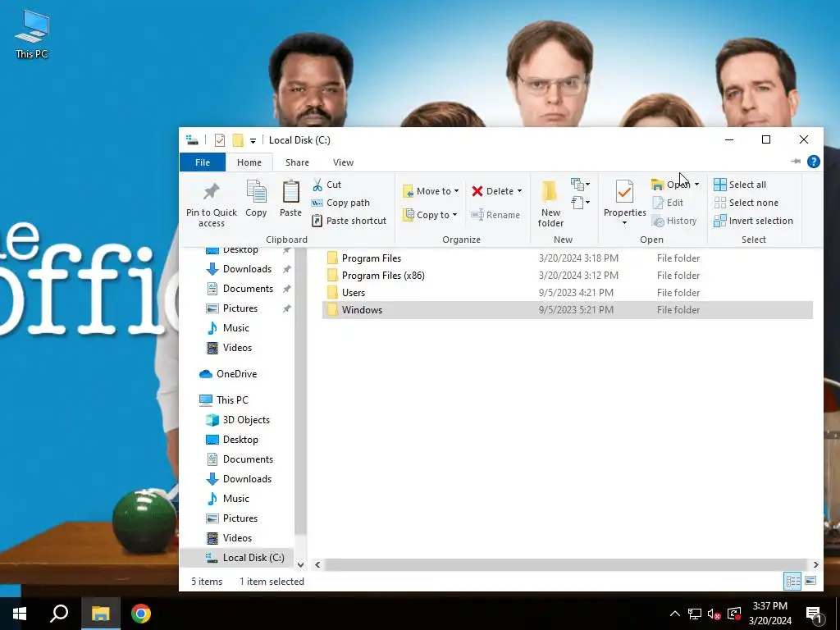
Task: Open the Delete dropdown arrow
Action: coord(519,191)
